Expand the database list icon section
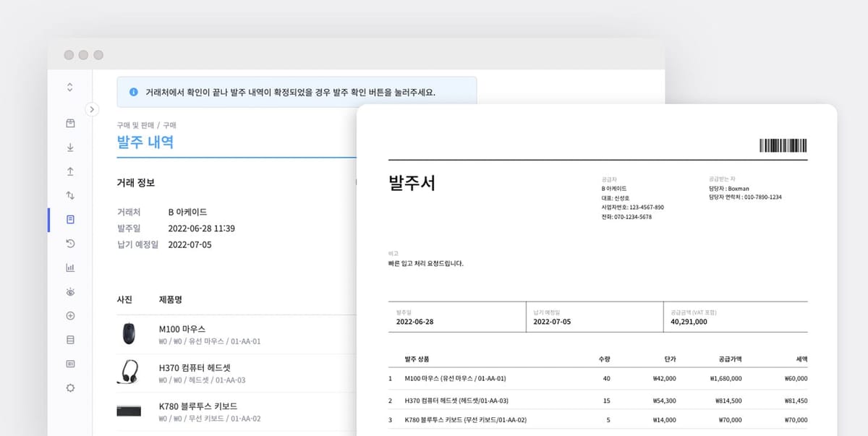868x436 pixels. coord(69,340)
